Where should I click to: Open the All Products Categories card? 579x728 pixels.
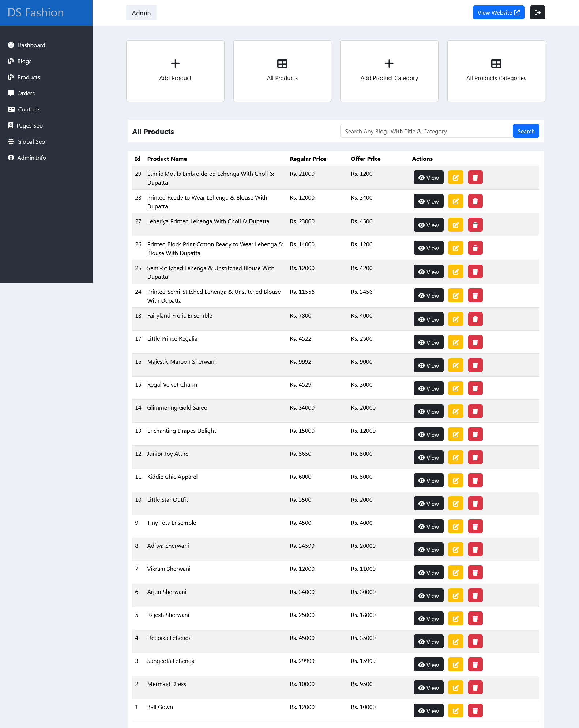(x=496, y=71)
